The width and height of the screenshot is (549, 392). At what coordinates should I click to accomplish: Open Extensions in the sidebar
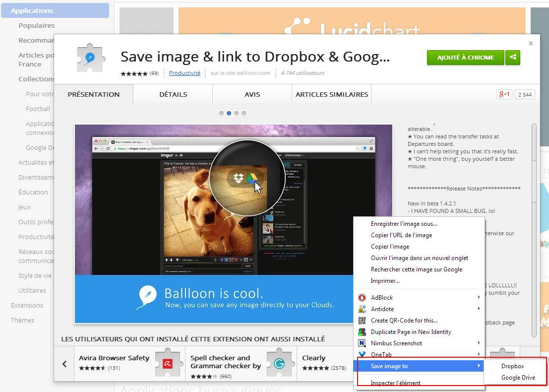tap(27, 306)
